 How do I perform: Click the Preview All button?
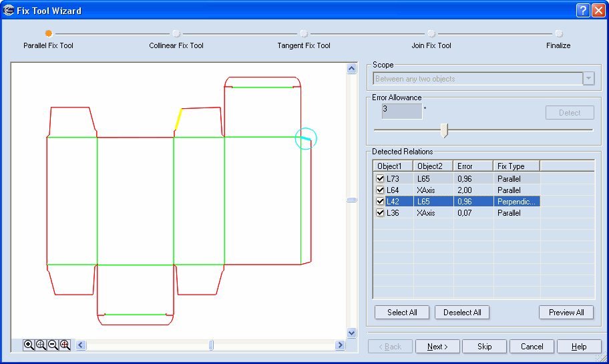pyautogui.click(x=566, y=313)
